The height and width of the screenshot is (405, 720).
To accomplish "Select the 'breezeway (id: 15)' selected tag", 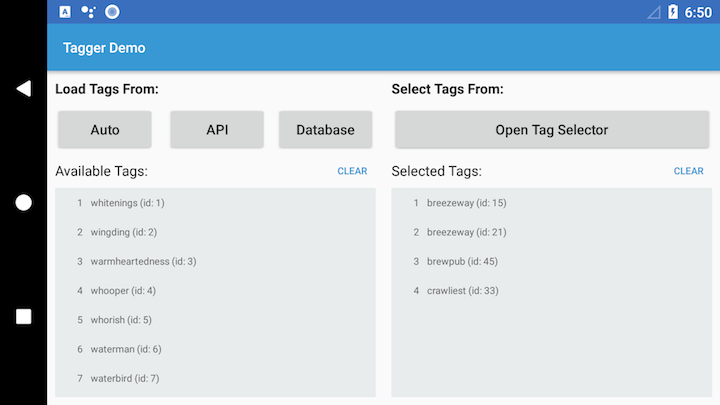I will tap(551, 202).
